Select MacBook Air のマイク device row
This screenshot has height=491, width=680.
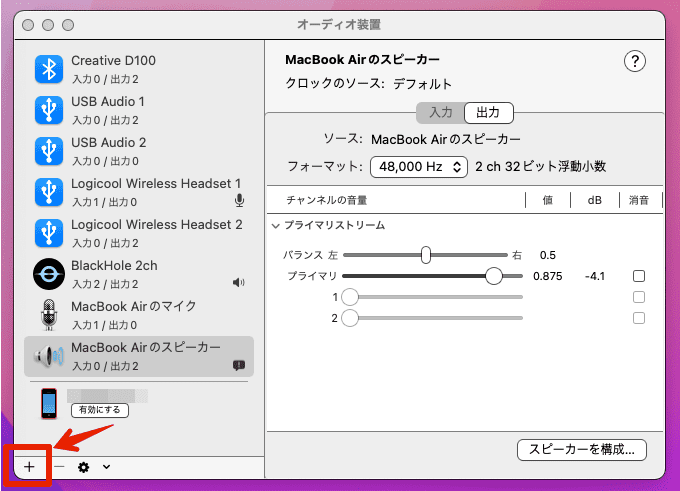[x=139, y=315]
